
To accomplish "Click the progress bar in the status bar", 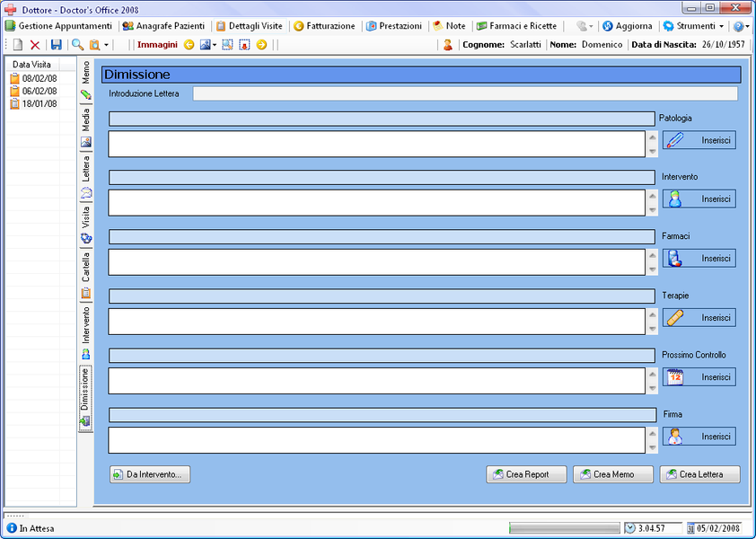I will click(x=564, y=528).
